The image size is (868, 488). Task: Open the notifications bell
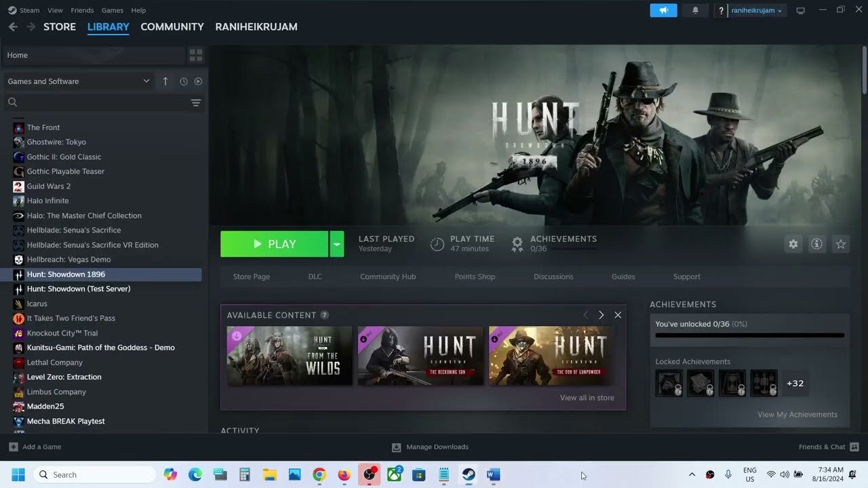tap(695, 10)
